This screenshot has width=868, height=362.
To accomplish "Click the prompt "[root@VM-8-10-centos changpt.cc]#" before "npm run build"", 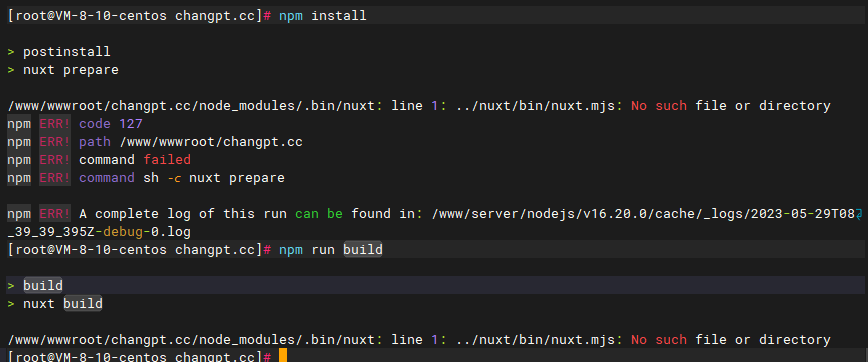I will click(x=139, y=250).
